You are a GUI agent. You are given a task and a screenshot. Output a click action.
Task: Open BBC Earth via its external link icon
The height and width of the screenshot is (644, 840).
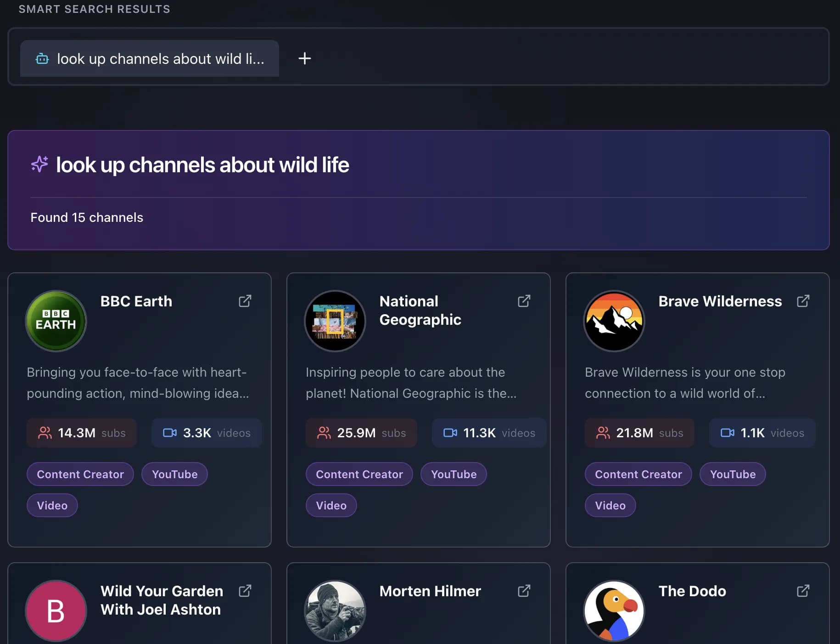[x=245, y=301]
